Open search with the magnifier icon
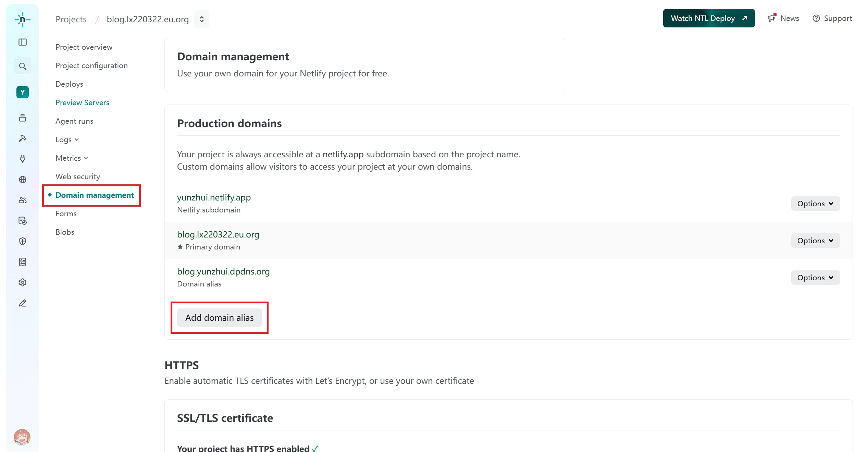This screenshot has height=452, width=868. pyautogui.click(x=23, y=66)
